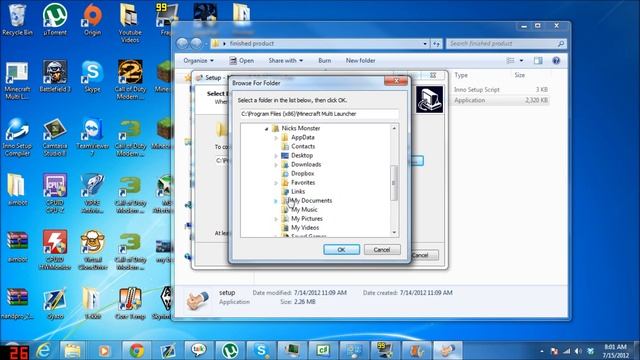640x360 pixels.
Task: Cancel the Browse For Folder dialog
Action: click(x=382, y=249)
